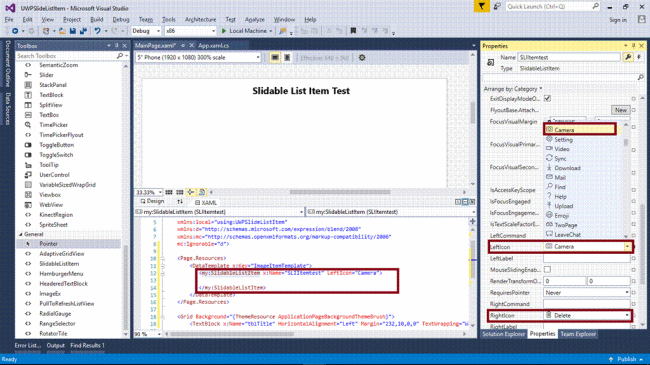Click the icon dropdown list scrollbar thumb
The image size is (650, 365).
[626, 142]
